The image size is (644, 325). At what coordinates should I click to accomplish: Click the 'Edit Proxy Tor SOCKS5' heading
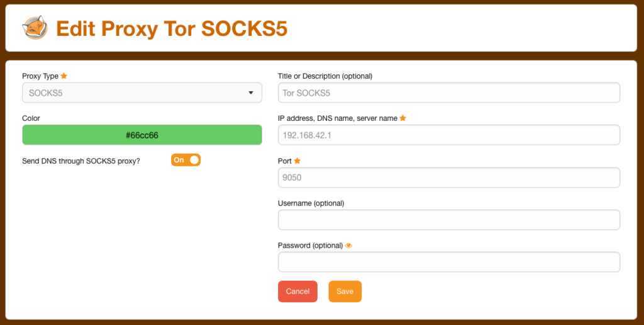(172, 29)
